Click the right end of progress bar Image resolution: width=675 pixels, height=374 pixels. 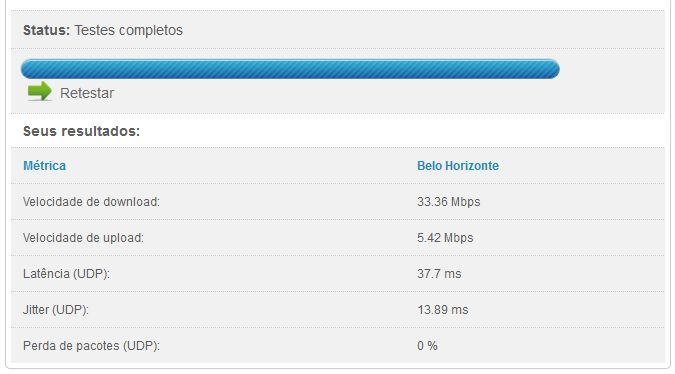(x=551, y=69)
